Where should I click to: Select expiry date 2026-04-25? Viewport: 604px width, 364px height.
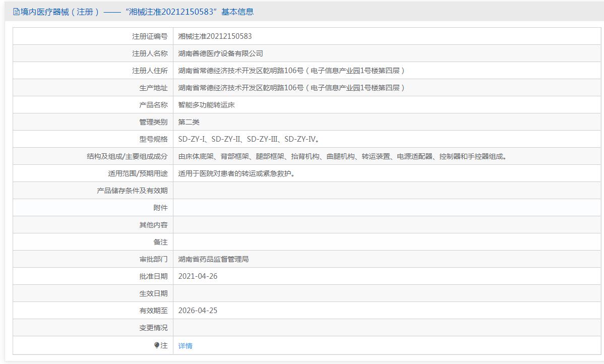(198, 311)
